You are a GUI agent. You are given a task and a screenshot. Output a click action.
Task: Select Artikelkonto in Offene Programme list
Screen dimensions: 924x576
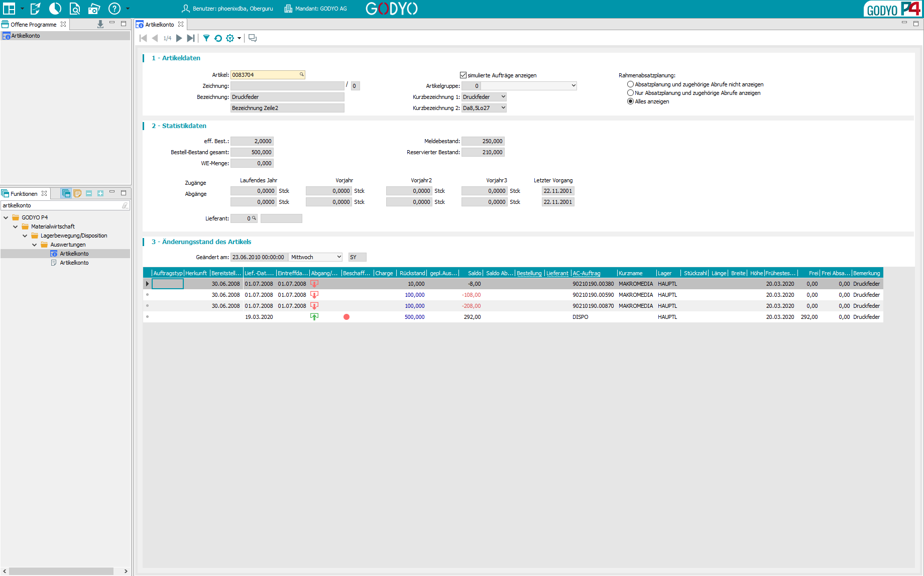pos(65,36)
